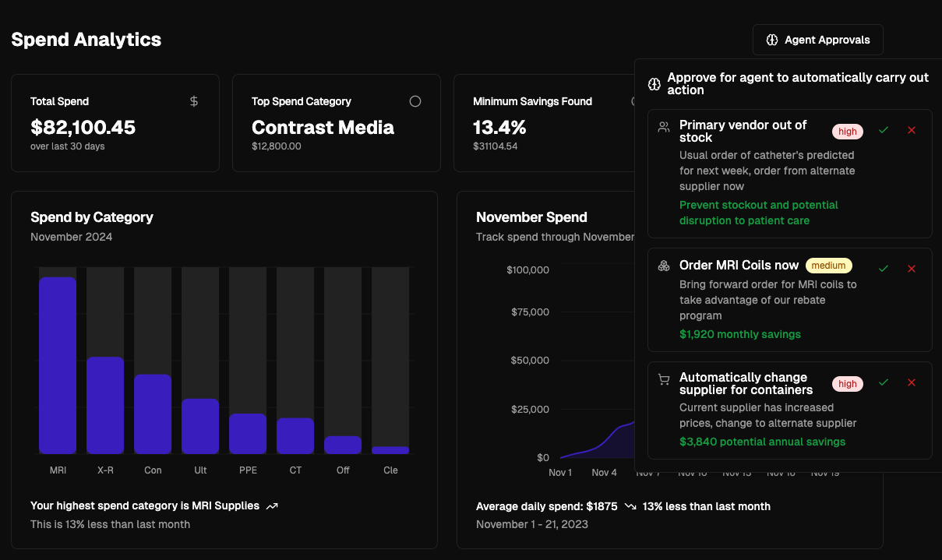Click the trending-up icon after MRI Supplies
Image resolution: width=942 pixels, height=560 pixels.
click(x=272, y=506)
